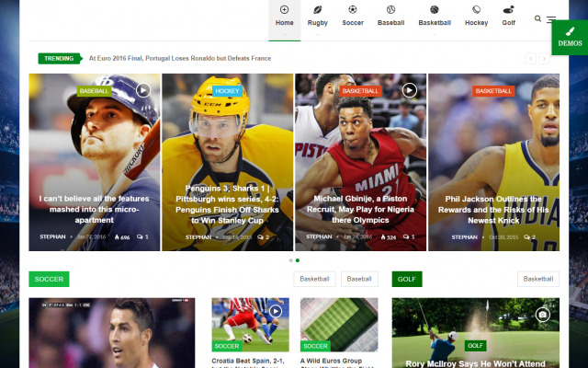Click comments icon on Phil Jackson slide
This screenshot has height=368, width=588.
click(x=526, y=237)
